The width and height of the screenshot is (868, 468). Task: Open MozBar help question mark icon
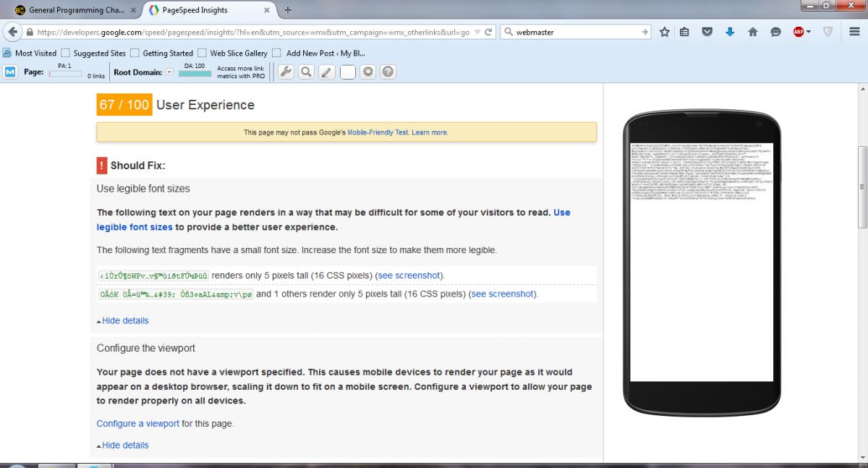388,72
